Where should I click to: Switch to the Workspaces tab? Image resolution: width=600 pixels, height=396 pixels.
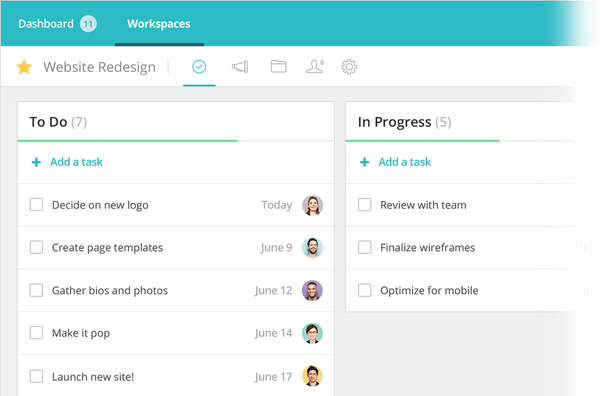tap(159, 24)
